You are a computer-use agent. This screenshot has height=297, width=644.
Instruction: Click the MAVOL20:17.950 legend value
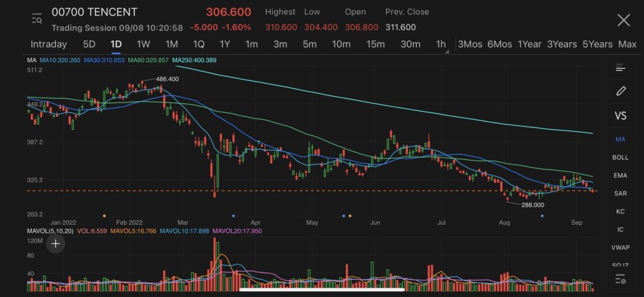237,231
